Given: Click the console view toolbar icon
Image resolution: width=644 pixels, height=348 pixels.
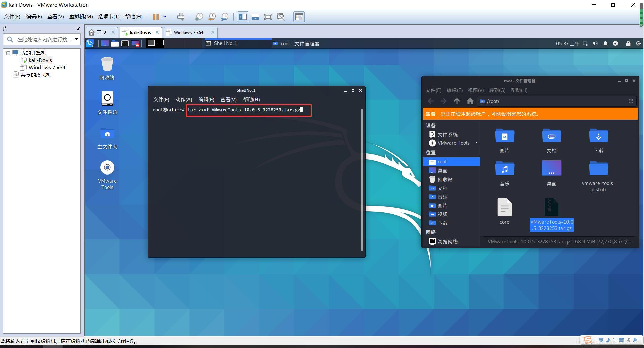Looking at the screenshot, I should [299, 17].
